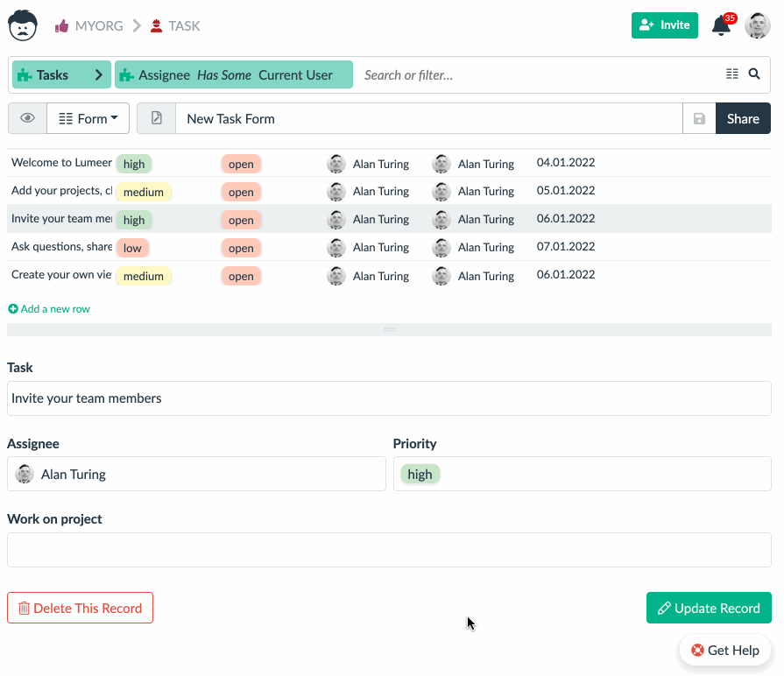Click the list icon in the Form selector
The width and height of the screenshot is (784, 676).
66,118
